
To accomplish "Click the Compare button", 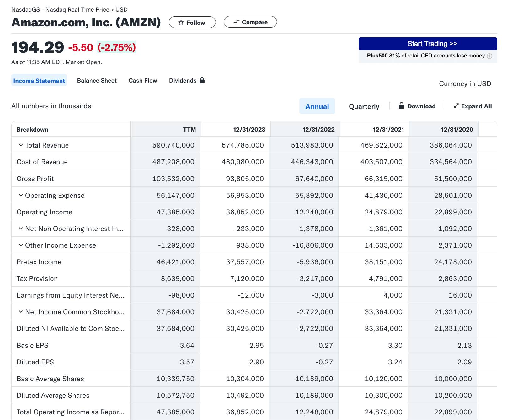I will pyautogui.click(x=250, y=22).
